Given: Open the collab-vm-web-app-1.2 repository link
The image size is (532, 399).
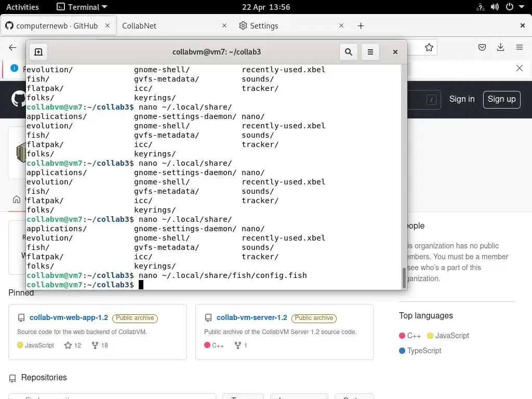Looking at the screenshot, I should pyautogui.click(x=69, y=317).
